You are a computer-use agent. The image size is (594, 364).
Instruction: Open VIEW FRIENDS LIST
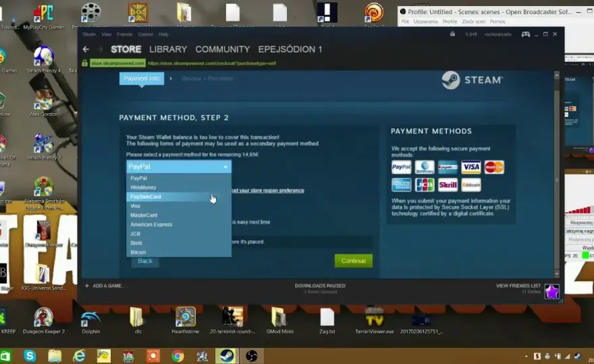pyautogui.click(x=518, y=286)
